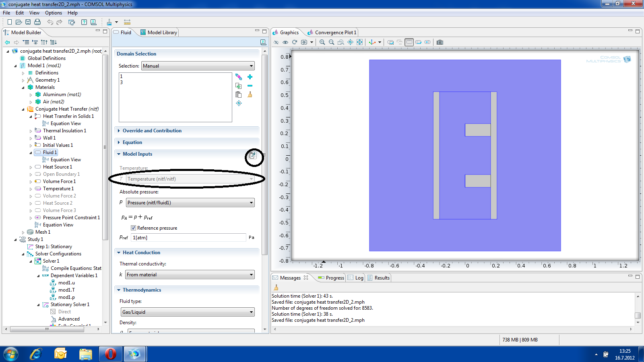This screenshot has width=644, height=362.
Task: Open the Options menu
Action: pos(54,13)
